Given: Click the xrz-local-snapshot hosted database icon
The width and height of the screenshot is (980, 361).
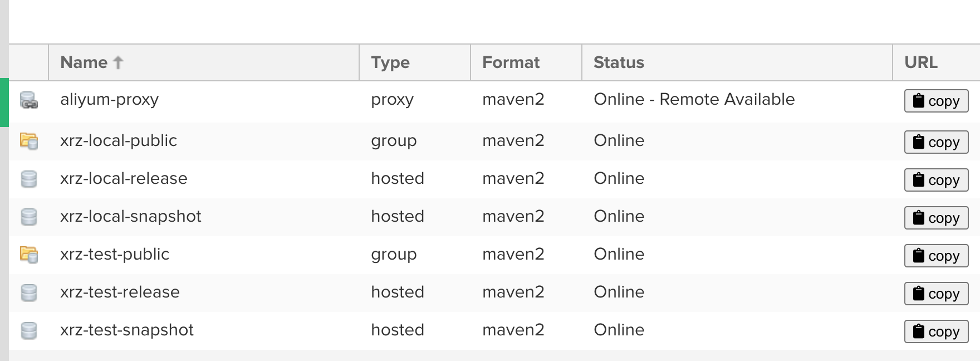Looking at the screenshot, I should (29, 217).
